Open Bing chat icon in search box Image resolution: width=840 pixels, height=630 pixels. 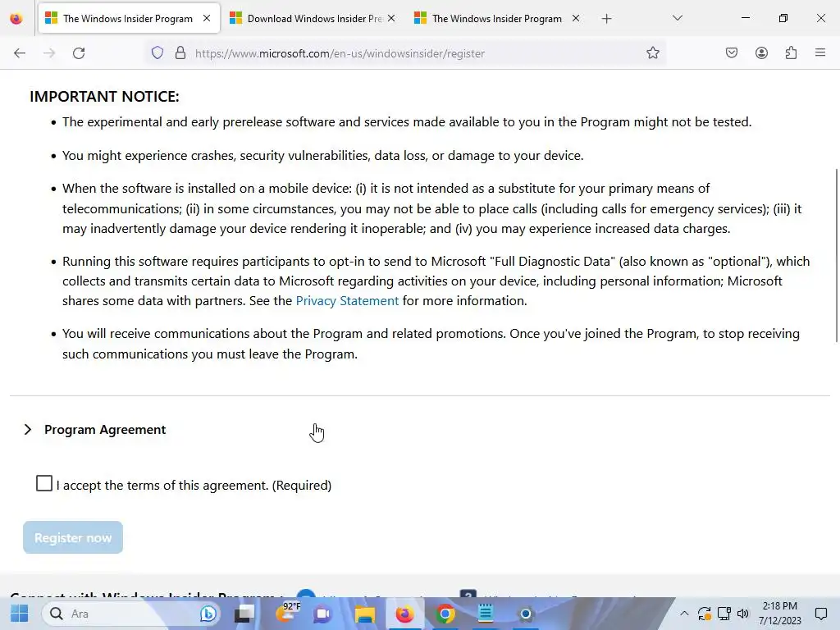click(x=208, y=614)
